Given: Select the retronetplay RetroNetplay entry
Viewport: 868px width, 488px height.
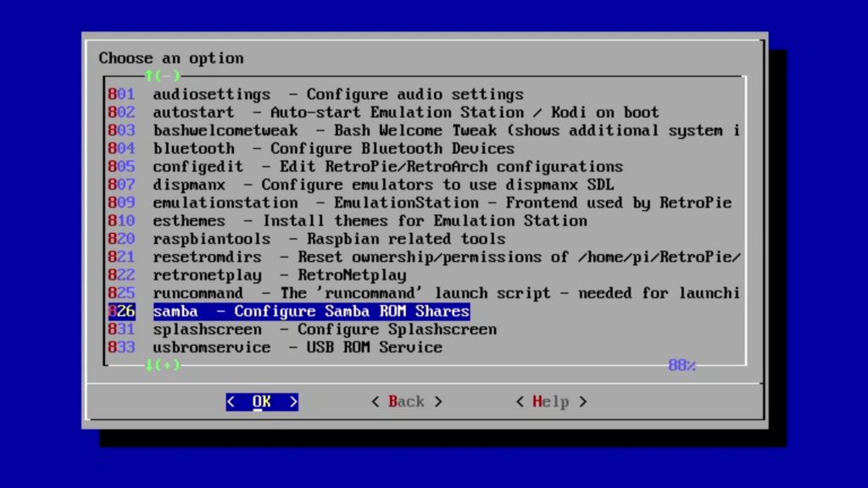Looking at the screenshot, I should tap(257, 275).
